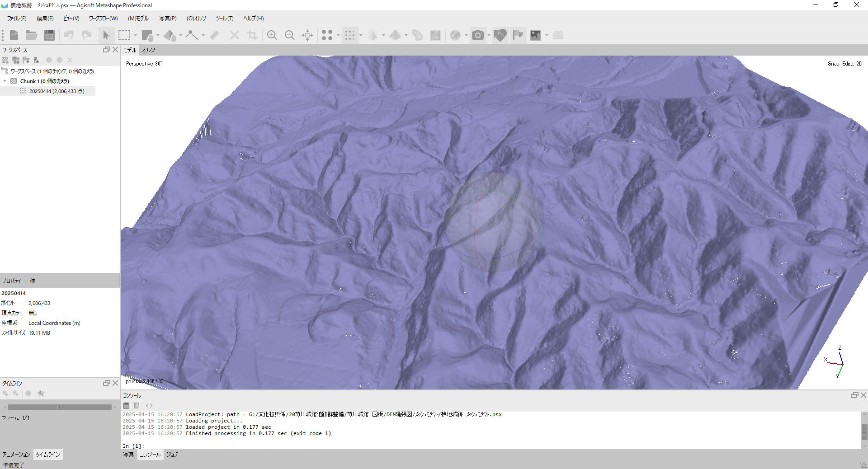Select the Move Object tool

tap(170, 35)
